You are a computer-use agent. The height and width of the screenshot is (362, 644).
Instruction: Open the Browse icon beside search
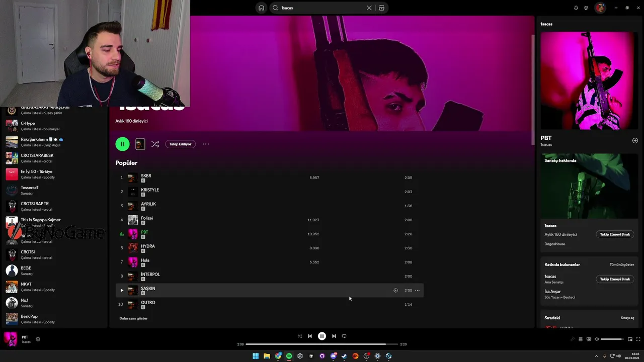point(381,8)
